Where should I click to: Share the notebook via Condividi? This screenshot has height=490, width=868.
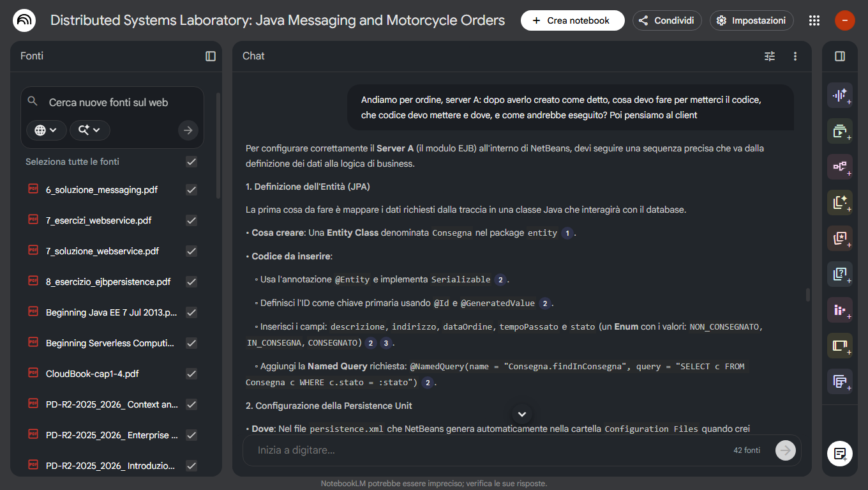[666, 20]
